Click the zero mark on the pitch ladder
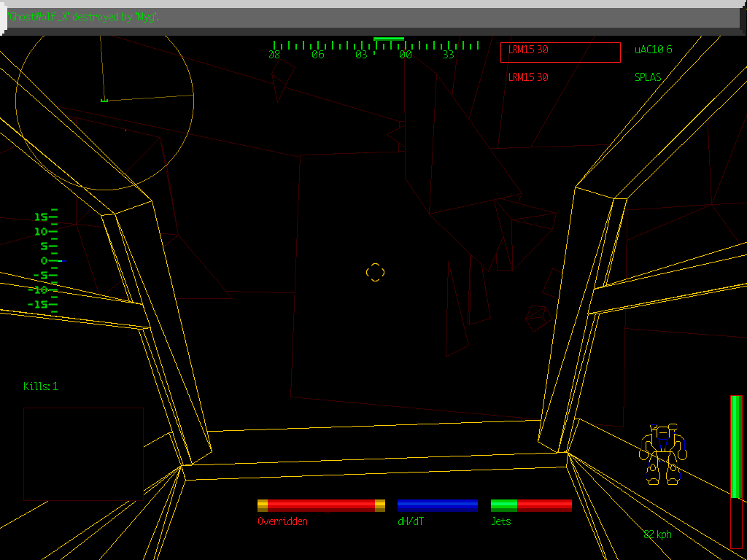Screen dimensions: 747x560 click(45, 260)
